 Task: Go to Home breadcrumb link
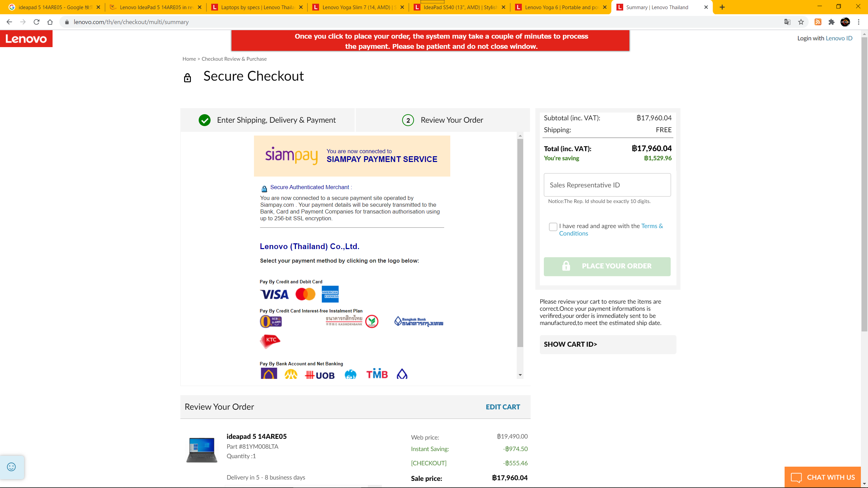[x=189, y=59]
